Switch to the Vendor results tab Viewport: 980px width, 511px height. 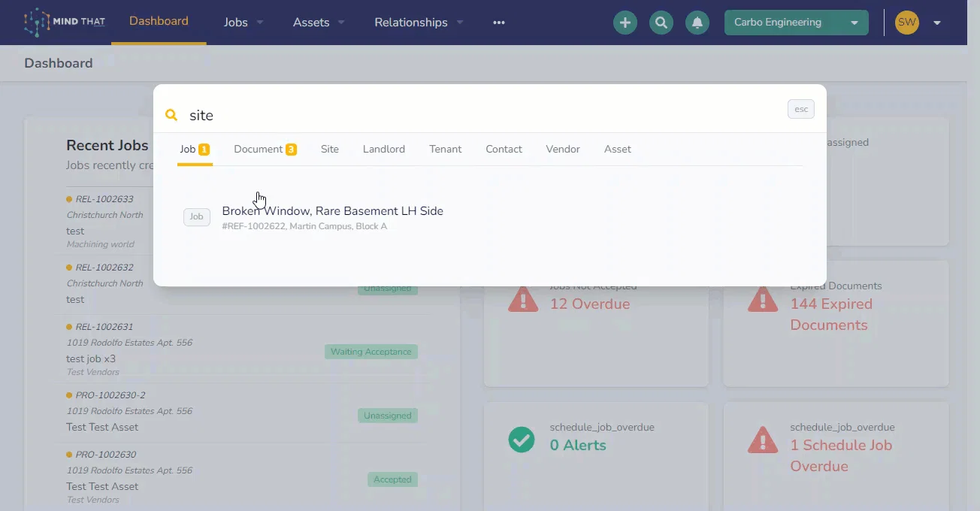pyautogui.click(x=563, y=149)
